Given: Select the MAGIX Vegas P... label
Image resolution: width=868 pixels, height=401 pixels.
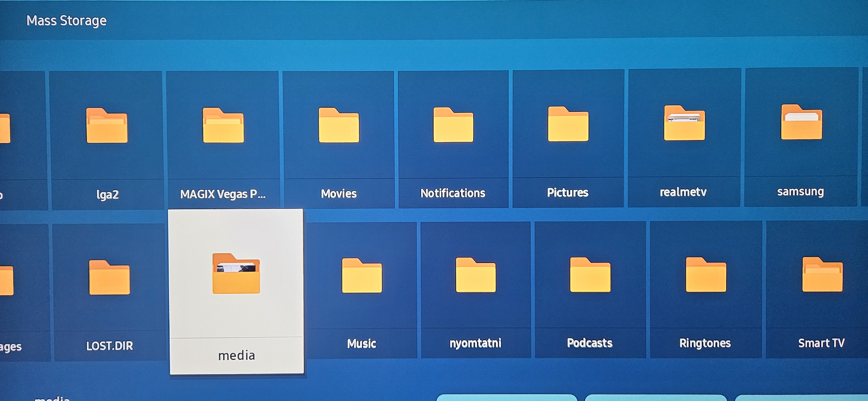Looking at the screenshot, I should (223, 194).
